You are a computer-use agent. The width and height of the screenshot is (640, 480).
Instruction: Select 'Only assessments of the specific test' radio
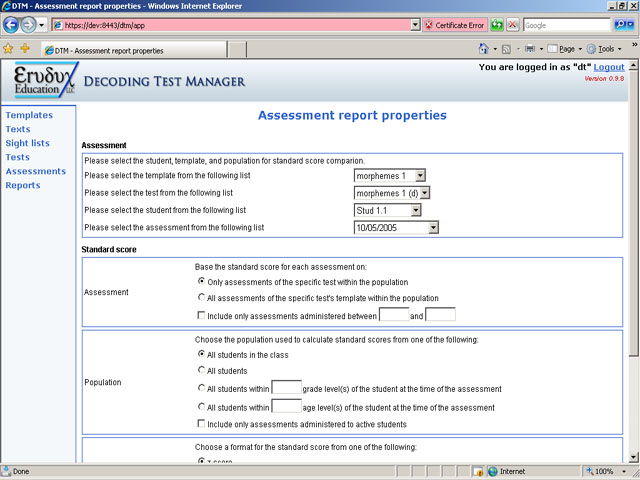(201, 281)
